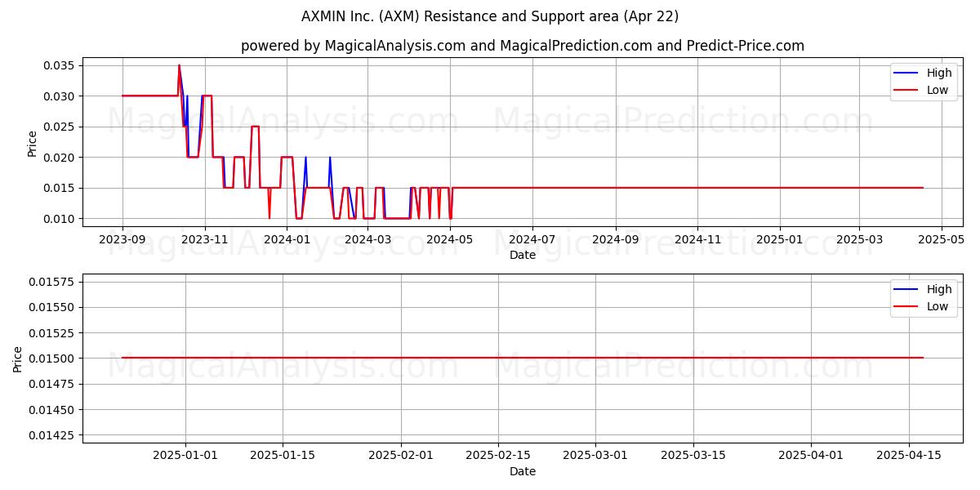
Task: Click the '0.030' y-axis label on top chart
Action: [x=59, y=96]
